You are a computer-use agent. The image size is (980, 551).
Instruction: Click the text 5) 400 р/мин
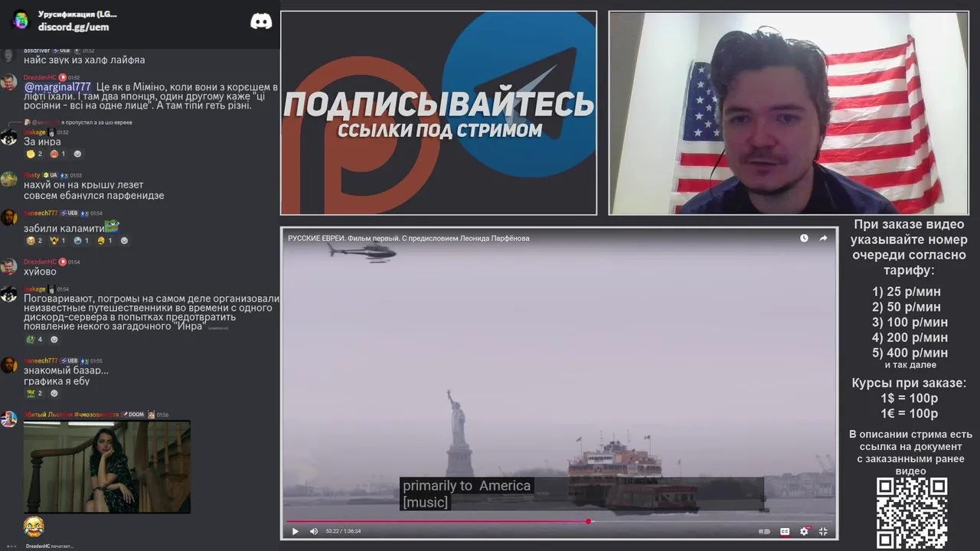point(910,353)
